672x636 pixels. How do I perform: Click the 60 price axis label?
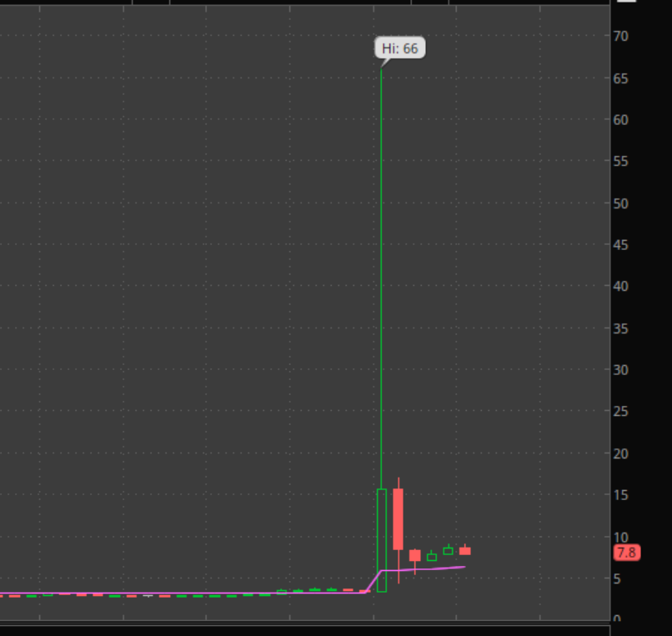[620, 120]
